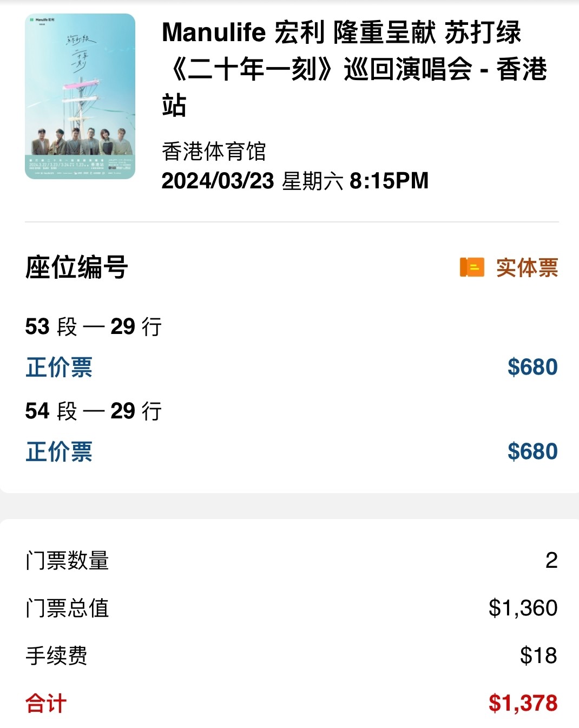Open the Manulife 苏打绿 concert title
Screen dimensions: 579x728
pos(355,68)
